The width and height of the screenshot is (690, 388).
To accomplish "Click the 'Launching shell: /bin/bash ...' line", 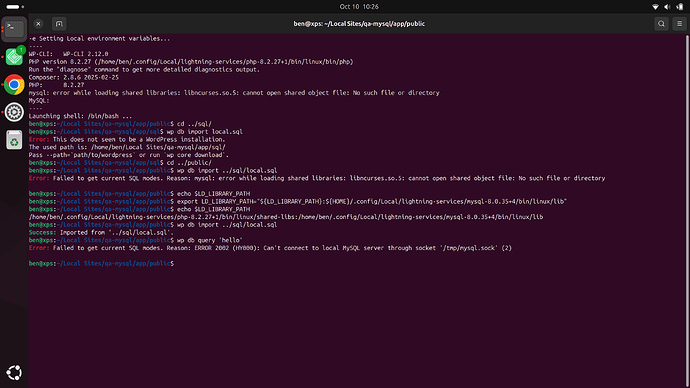I will coord(80,116).
